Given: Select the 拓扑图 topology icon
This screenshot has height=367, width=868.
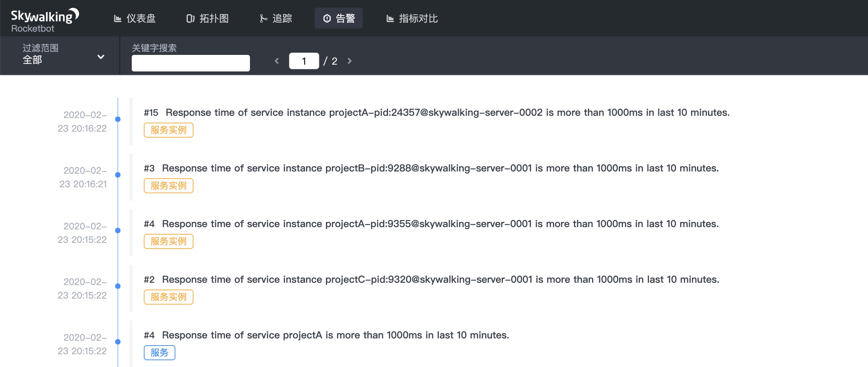Looking at the screenshot, I should coord(191,18).
